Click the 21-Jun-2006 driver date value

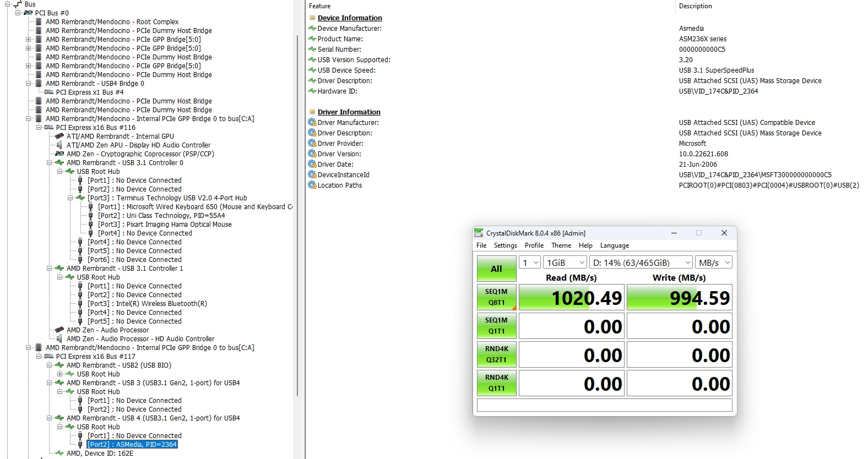pos(698,165)
